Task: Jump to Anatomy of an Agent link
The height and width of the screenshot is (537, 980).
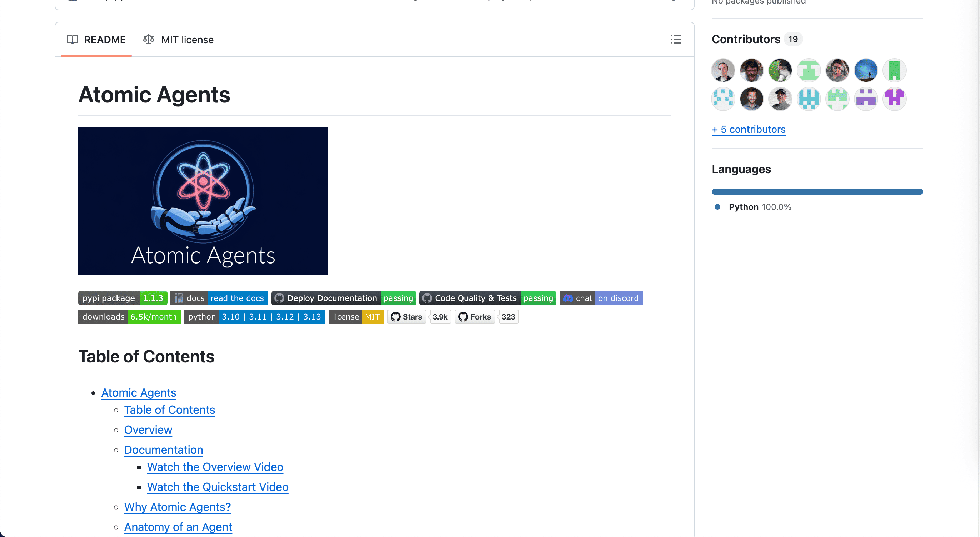Action: [x=178, y=527]
